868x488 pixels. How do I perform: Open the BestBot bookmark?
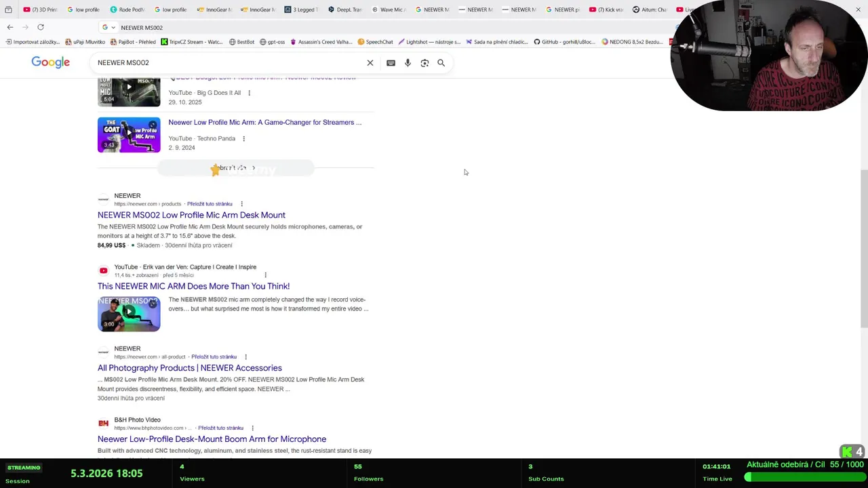tap(241, 42)
